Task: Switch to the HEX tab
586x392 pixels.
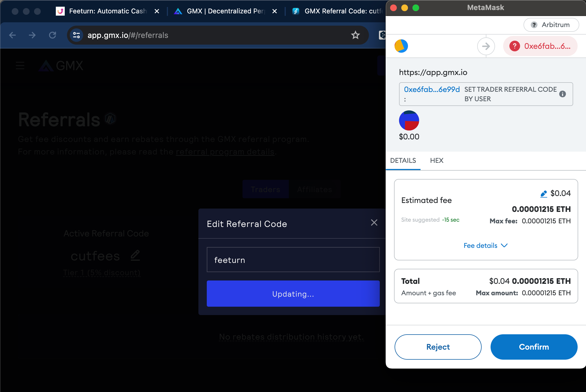Action: pyautogui.click(x=436, y=161)
